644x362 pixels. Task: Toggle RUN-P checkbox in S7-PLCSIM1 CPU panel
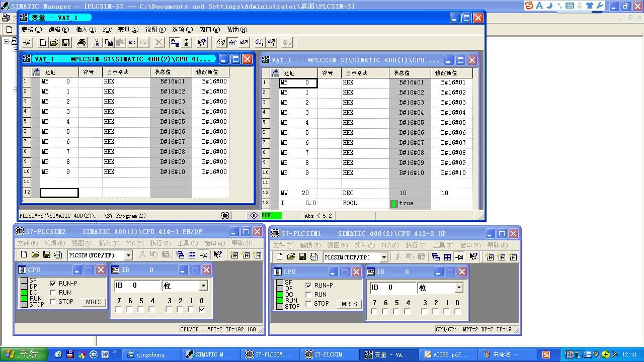click(x=308, y=286)
